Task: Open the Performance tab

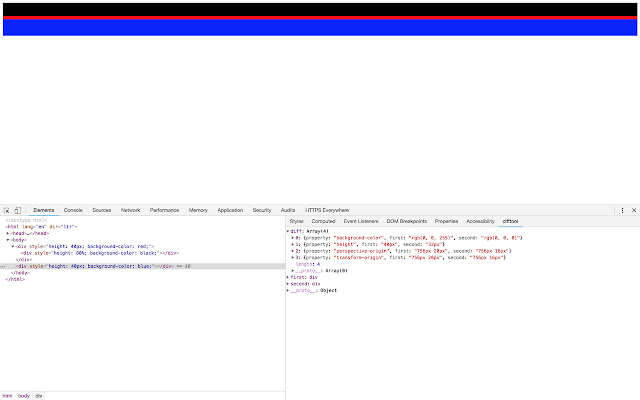Action: point(164,210)
